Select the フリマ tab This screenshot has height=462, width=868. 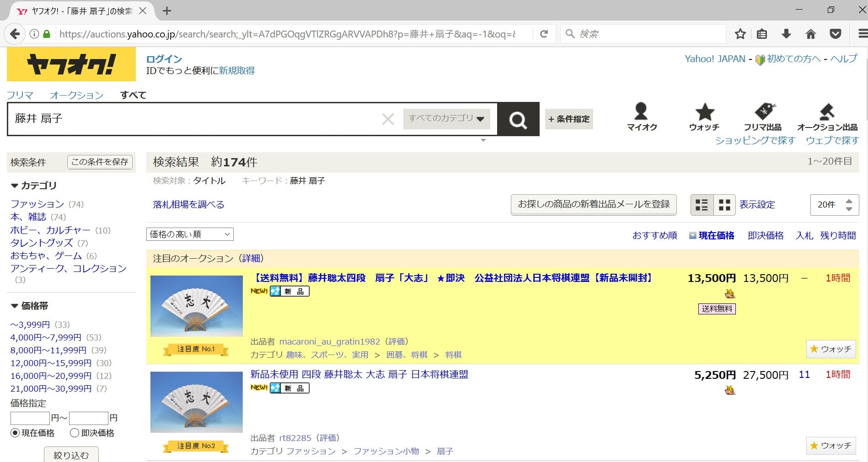coord(20,95)
